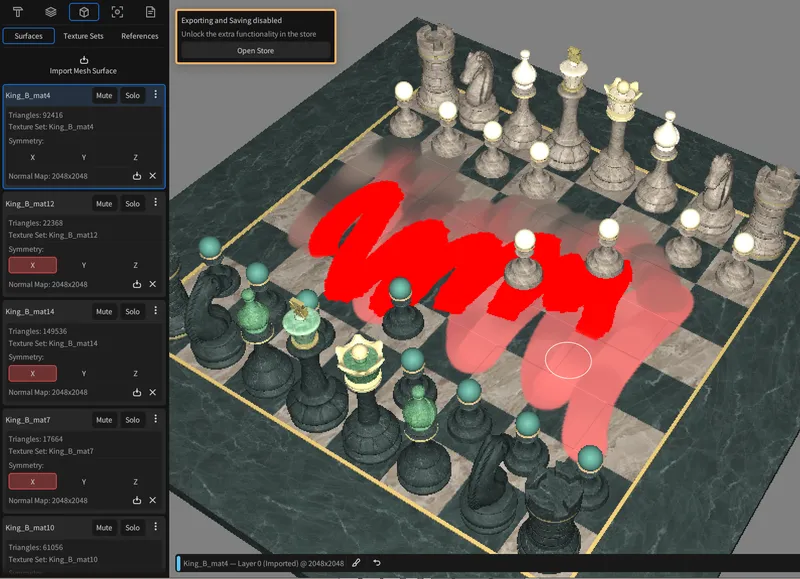The width and height of the screenshot is (800, 579).
Task: Enable Y symmetry for King_B_mat4
Action: point(84,157)
